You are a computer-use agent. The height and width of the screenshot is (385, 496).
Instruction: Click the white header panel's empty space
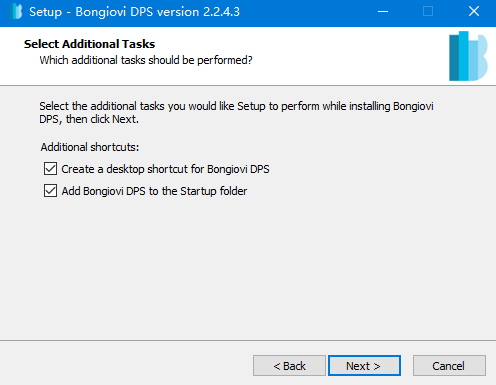350,56
